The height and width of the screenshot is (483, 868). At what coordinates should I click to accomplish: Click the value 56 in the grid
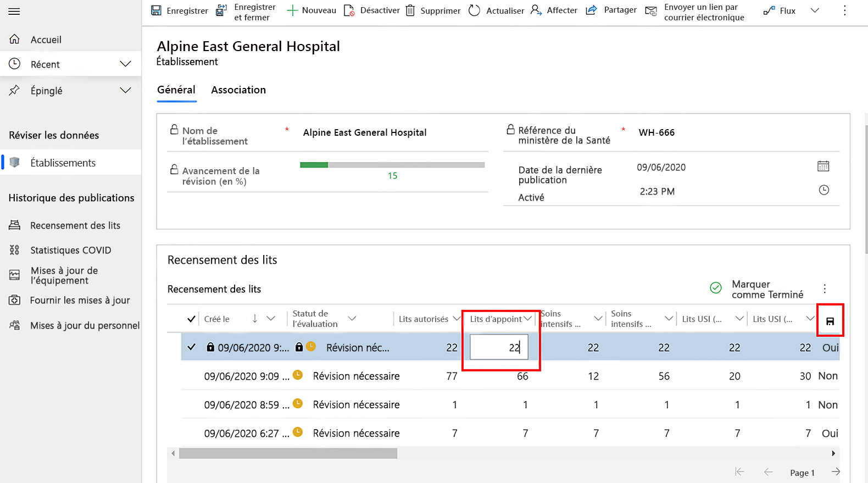click(x=664, y=376)
